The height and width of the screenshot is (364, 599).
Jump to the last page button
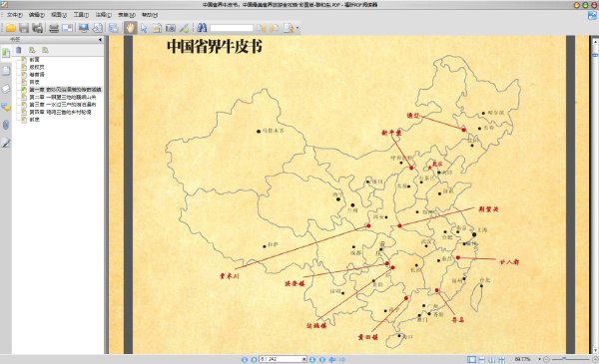click(322, 359)
